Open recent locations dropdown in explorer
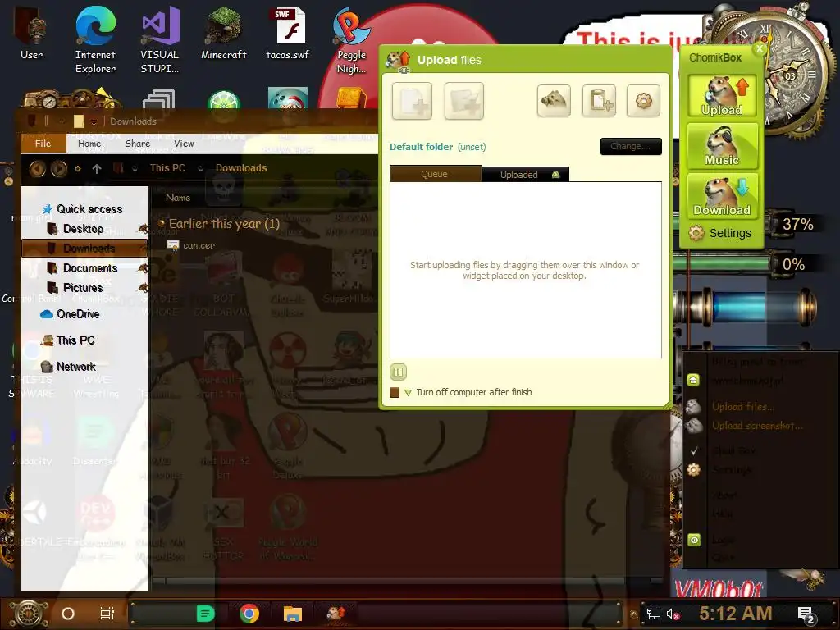Screen dimensions: 840x630 pos(78,169)
